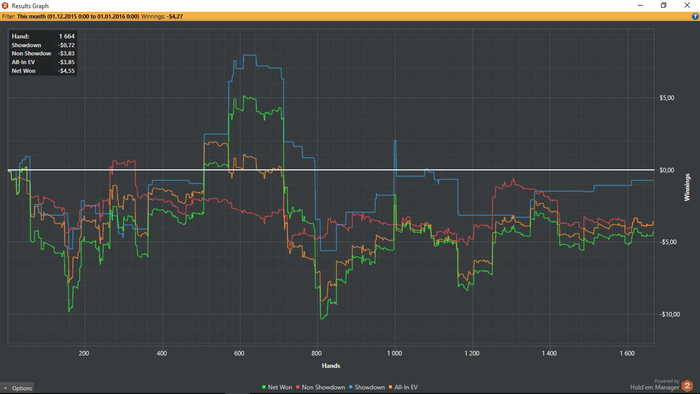Image resolution: width=700 pixels, height=394 pixels.
Task: Toggle the Net Won legend entry
Action: [x=277, y=387]
